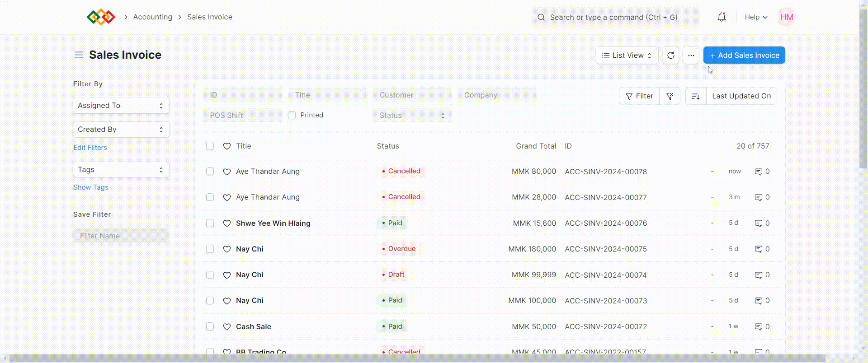
Task: Refresh the Sales Invoice list
Action: point(671,55)
